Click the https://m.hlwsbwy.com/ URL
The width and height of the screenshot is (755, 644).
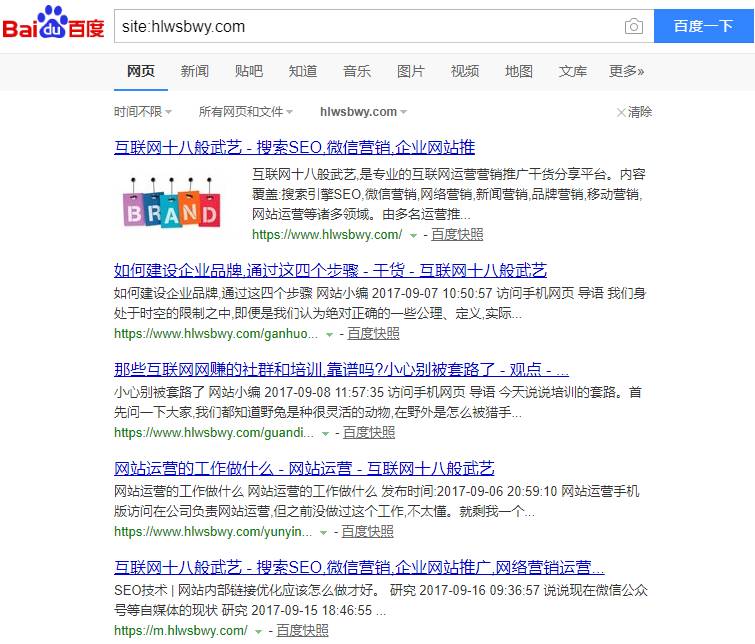(x=181, y=631)
